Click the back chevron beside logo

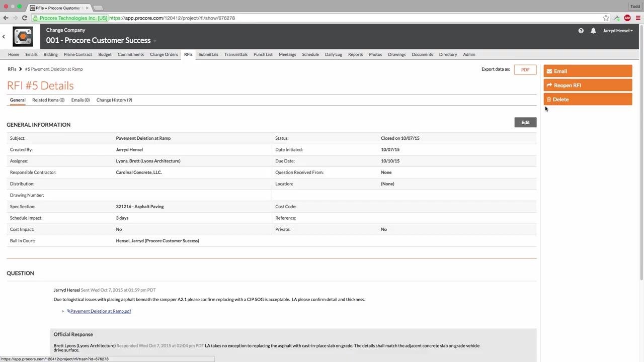[4, 37]
